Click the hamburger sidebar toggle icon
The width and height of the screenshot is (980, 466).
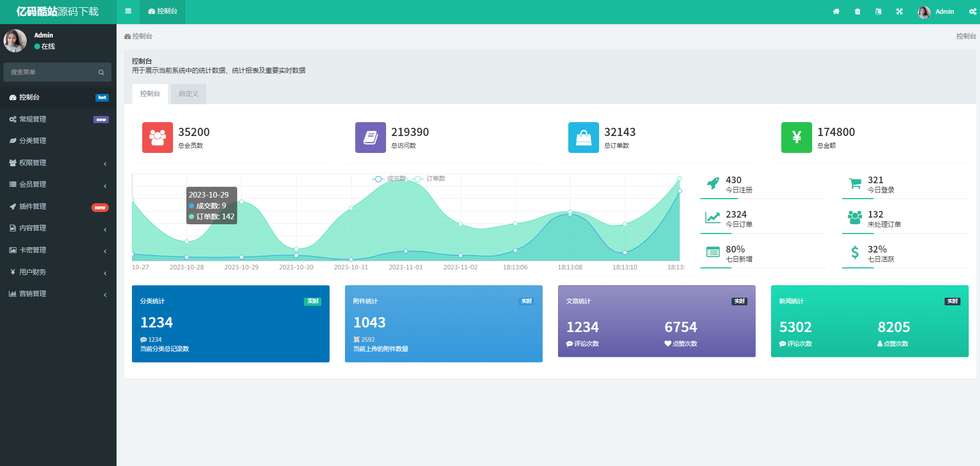pyautogui.click(x=128, y=11)
